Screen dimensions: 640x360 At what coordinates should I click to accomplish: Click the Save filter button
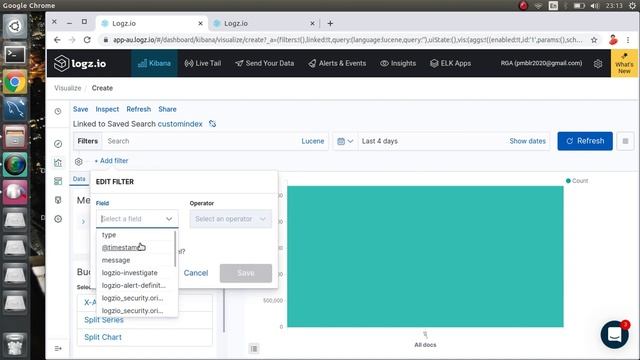246,273
